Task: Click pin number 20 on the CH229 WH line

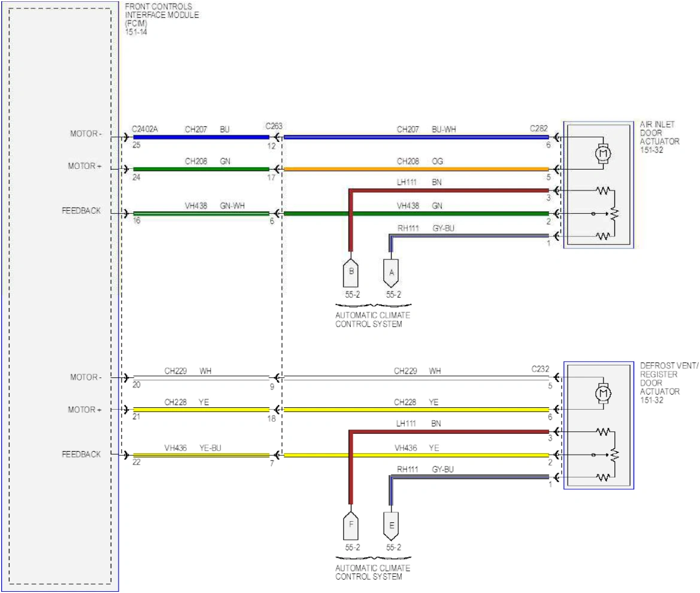Action: 136,385
